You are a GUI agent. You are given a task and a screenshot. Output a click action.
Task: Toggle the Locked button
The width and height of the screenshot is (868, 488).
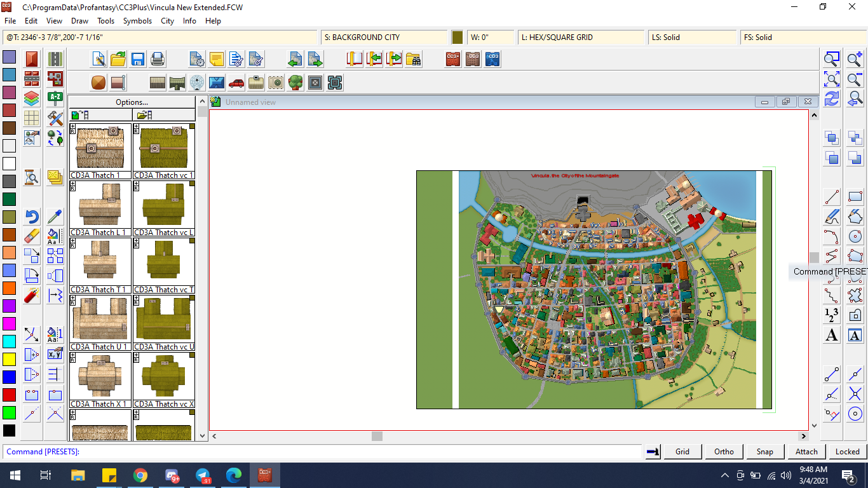tap(848, 452)
